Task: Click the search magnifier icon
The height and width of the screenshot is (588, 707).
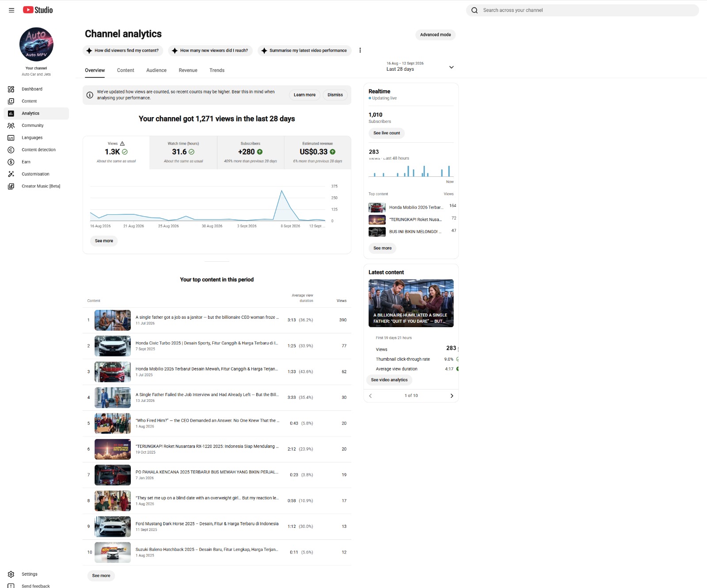Action: 475,10
